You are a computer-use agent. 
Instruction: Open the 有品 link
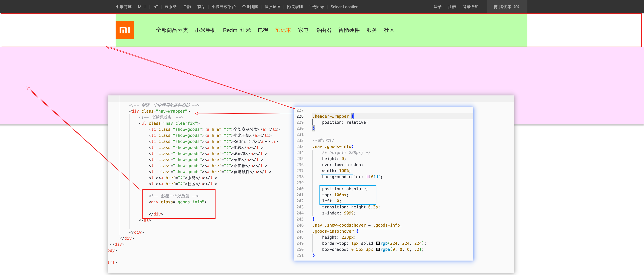[201, 7]
